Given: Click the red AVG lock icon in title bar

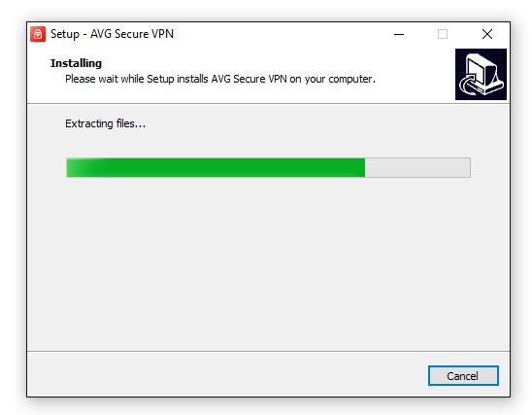Looking at the screenshot, I should pos(38,34).
